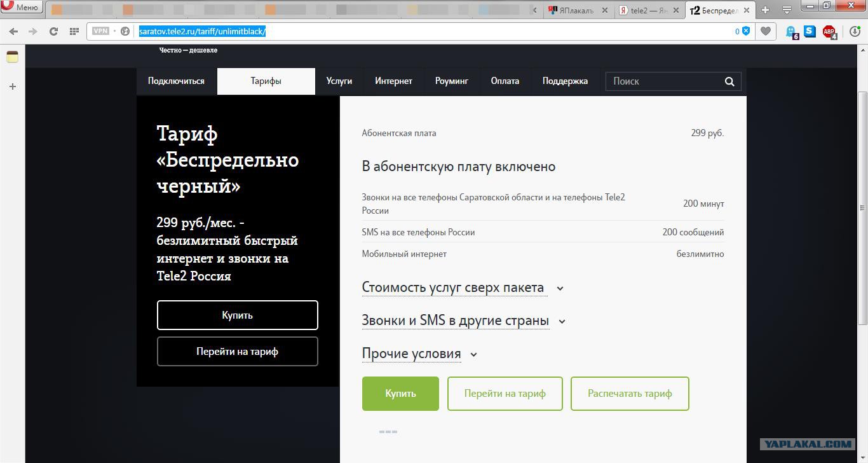Viewport: 868px width, 463px height.
Task: Open the Услуги menu item
Action: click(x=339, y=81)
